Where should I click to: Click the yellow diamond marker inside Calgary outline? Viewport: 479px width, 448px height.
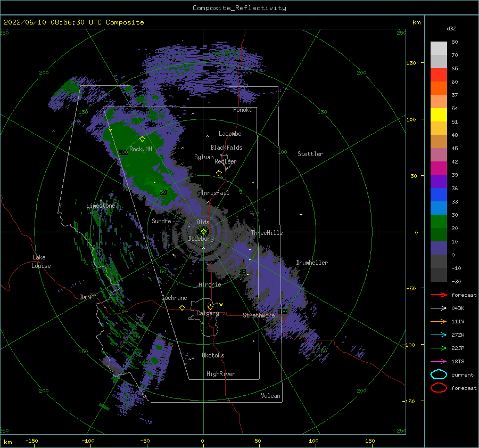[x=210, y=307]
